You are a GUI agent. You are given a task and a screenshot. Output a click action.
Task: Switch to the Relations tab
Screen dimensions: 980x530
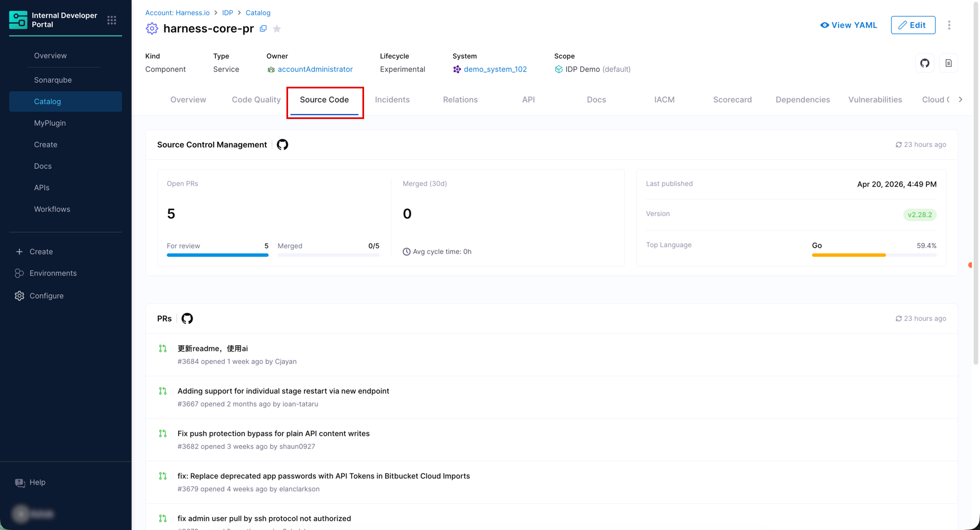pyautogui.click(x=461, y=100)
